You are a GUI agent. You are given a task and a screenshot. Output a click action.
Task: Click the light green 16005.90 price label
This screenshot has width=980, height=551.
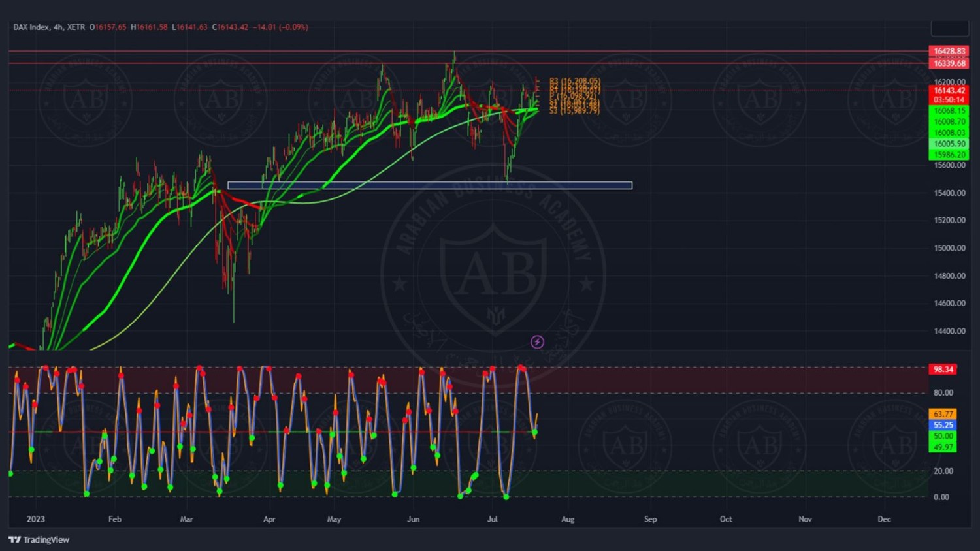pos(949,144)
